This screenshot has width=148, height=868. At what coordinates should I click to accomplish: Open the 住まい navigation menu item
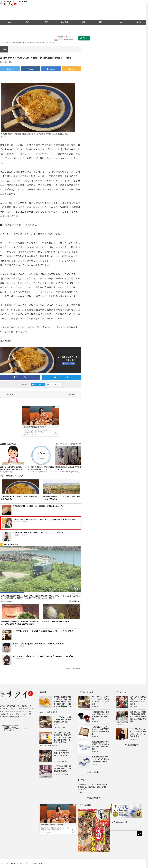coord(120,22)
